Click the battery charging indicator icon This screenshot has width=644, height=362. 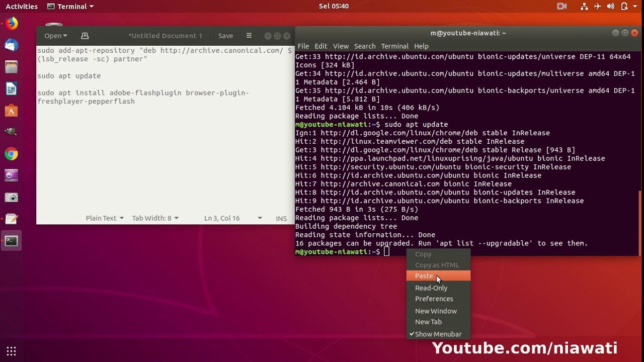pyautogui.click(x=624, y=6)
